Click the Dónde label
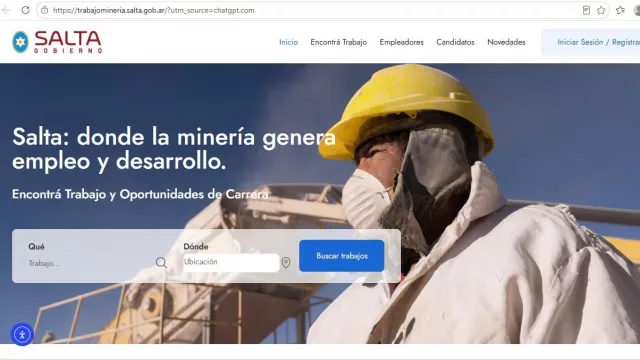 tap(196, 247)
